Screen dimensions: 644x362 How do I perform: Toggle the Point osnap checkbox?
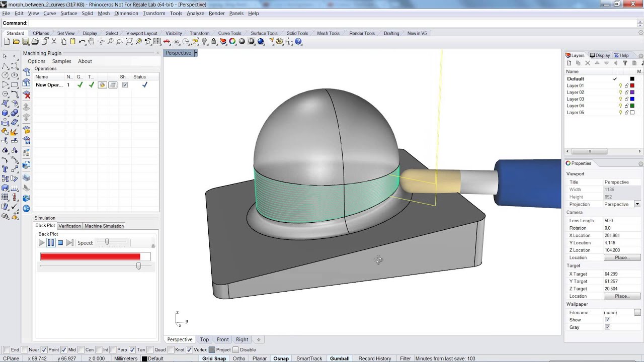point(44,350)
